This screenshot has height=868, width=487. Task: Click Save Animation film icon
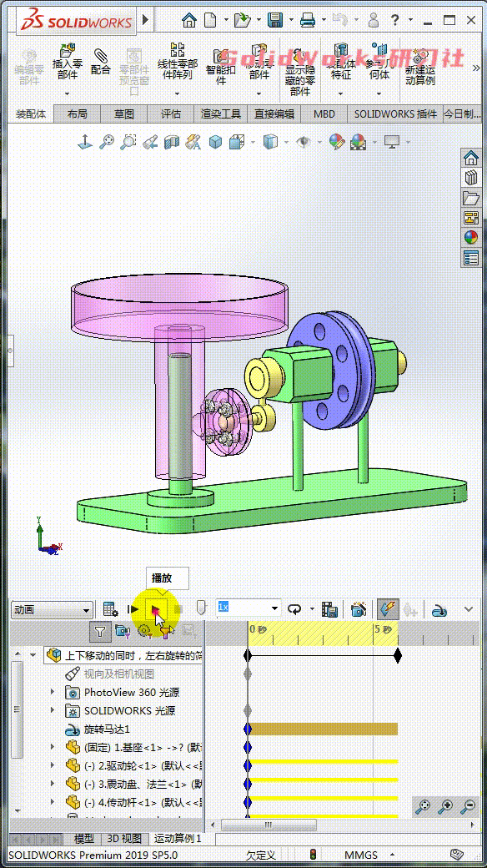pyautogui.click(x=330, y=609)
